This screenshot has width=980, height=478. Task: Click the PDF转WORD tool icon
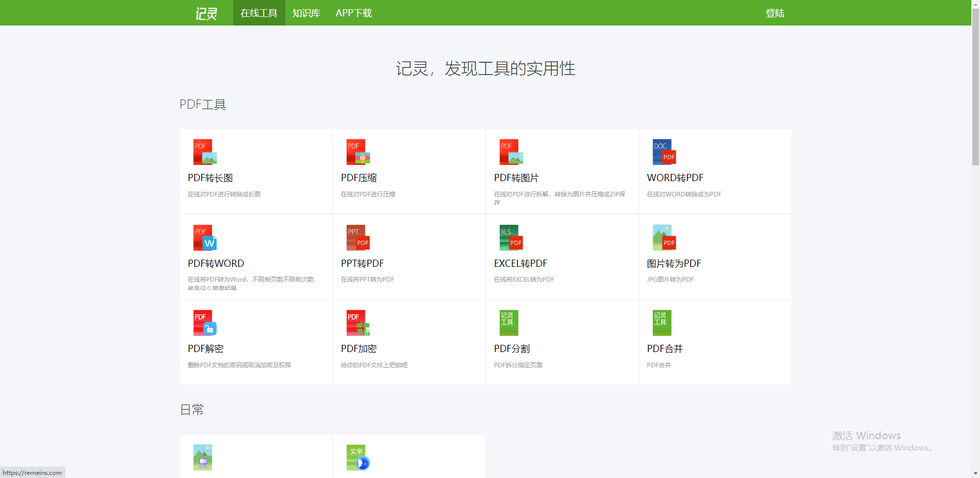(205, 238)
